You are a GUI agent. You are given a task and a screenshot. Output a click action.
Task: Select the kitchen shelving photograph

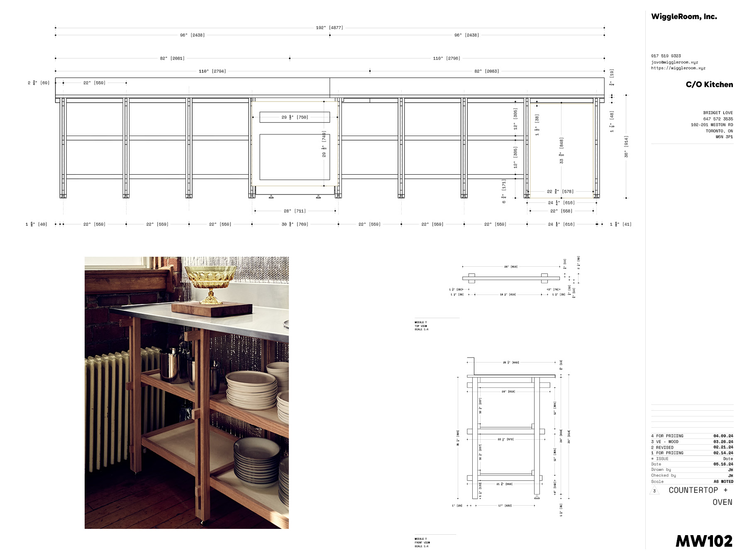click(186, 392)
